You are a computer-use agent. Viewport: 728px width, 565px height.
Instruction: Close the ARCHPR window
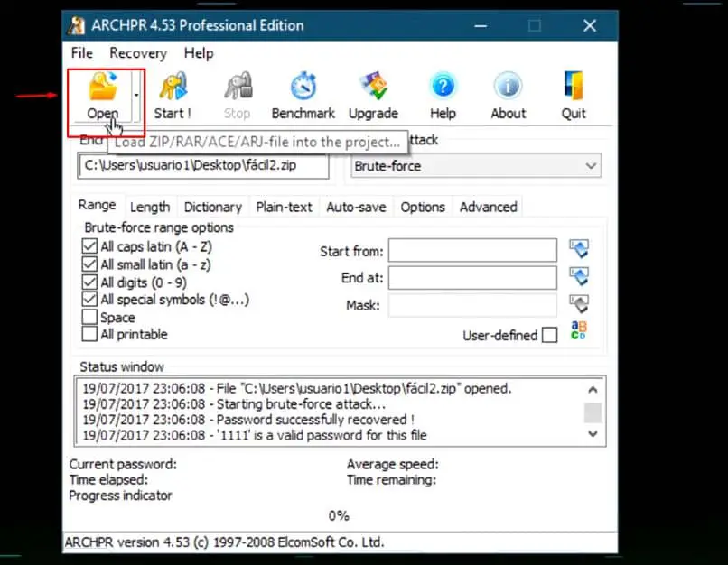pos(590,26)
